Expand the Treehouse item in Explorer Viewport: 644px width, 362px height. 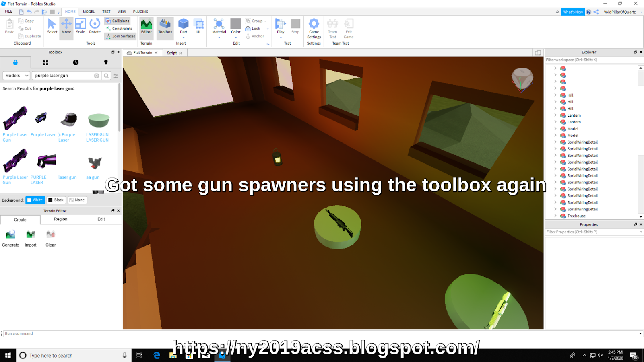555,216
